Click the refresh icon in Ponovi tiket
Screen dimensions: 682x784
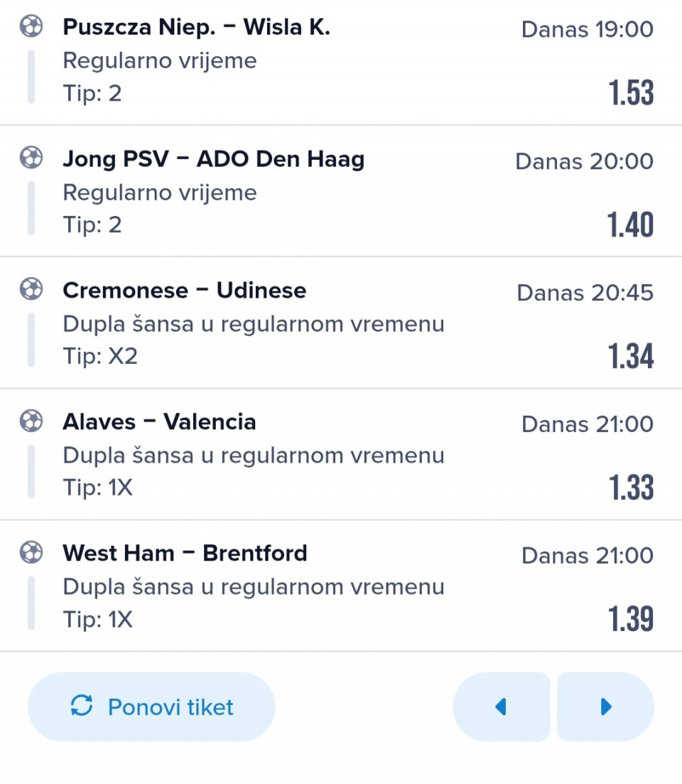82,707
